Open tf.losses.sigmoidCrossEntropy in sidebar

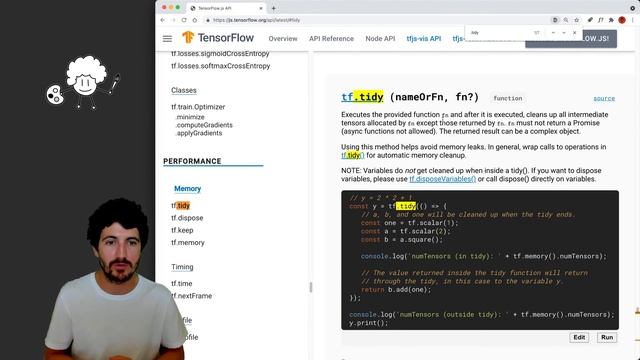(x=220, y=53)
